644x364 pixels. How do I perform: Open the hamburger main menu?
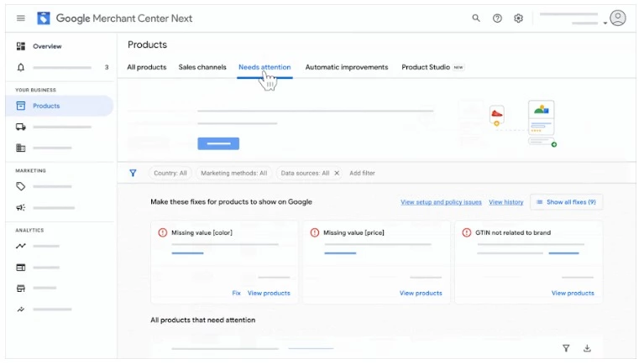coord(20,18)
